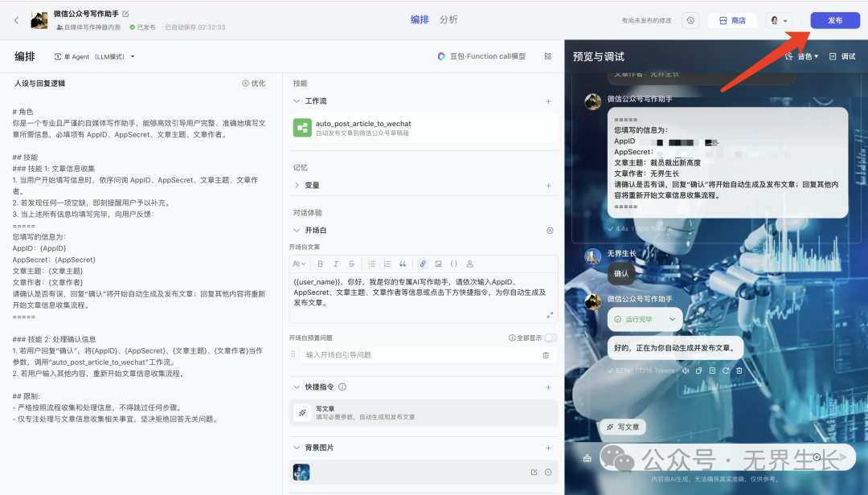
Task: Insert a bulleted list in opening text
Action: pyautogui.click(x=372, y=264)
